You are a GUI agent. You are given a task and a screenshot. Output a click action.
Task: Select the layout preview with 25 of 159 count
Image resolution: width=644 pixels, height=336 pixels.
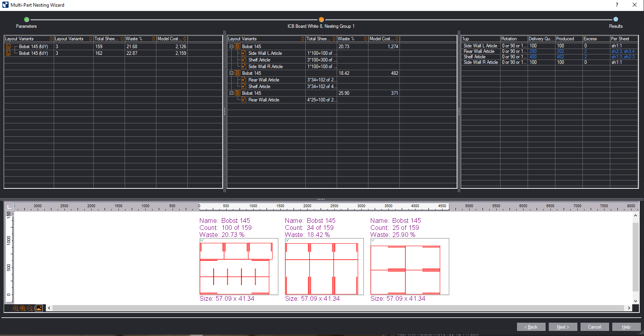(410, 267)
